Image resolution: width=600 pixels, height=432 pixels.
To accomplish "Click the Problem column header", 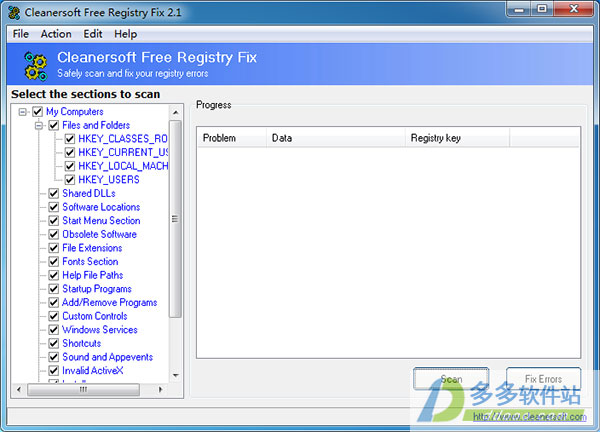I will click(232, 138).
